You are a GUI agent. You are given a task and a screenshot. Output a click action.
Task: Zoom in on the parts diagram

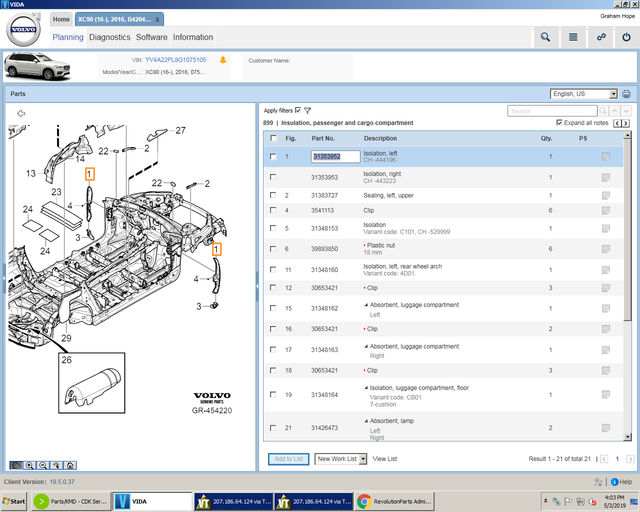tap(31, 465)
